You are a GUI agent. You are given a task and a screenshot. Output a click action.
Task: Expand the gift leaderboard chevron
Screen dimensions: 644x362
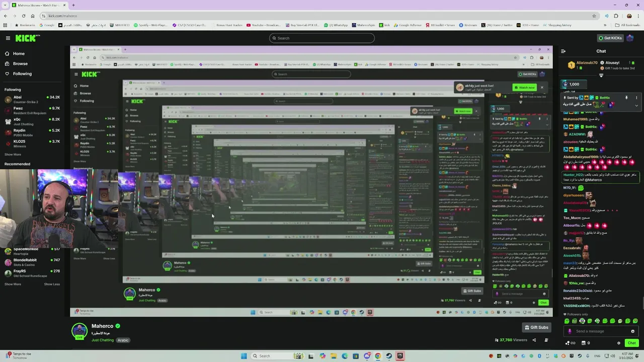tap(601, 75)
